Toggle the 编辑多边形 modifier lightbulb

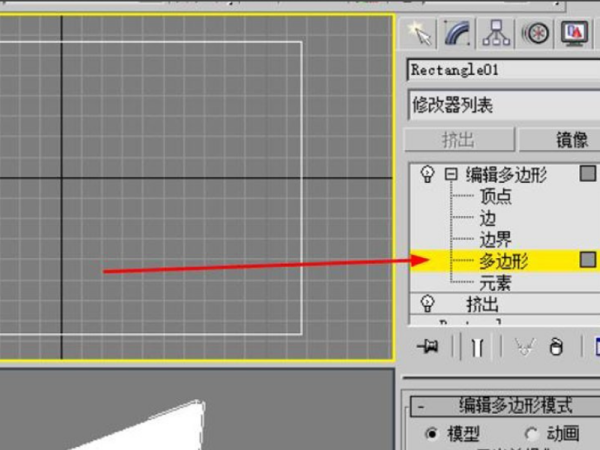point(427,174)
